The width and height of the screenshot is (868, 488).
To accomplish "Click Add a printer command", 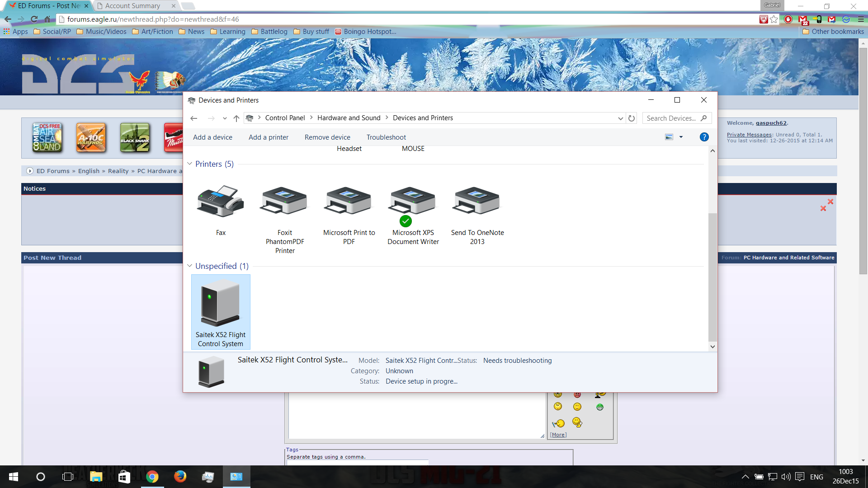I will [269, 137].
